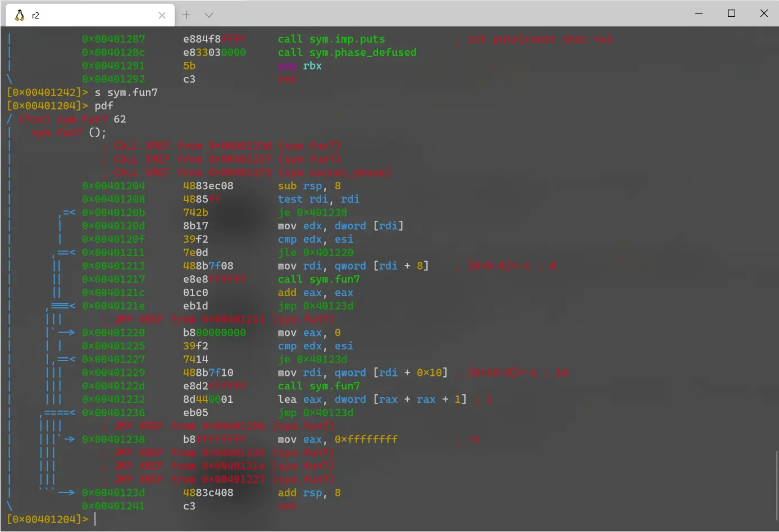This screenshot has height=532, width=779.
Task: Click 'add rsp, 8' instruction
Action: tap(309, 493)
